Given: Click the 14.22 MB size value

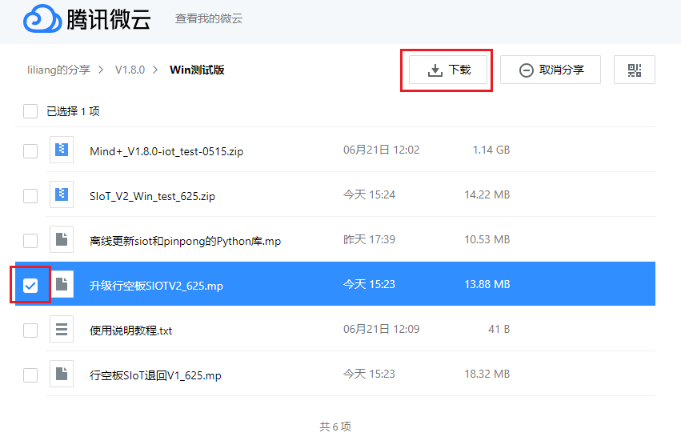Looking at the screenshot, I should coord(487,195).
